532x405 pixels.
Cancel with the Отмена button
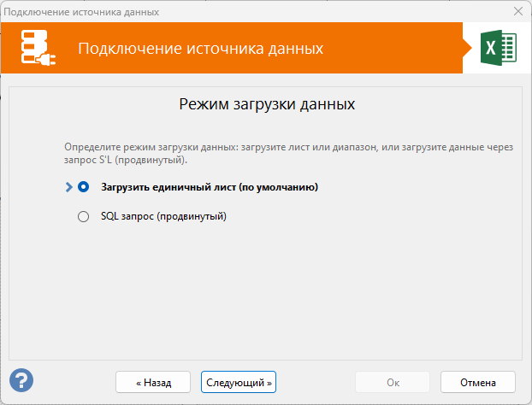(x=478, y=381)
